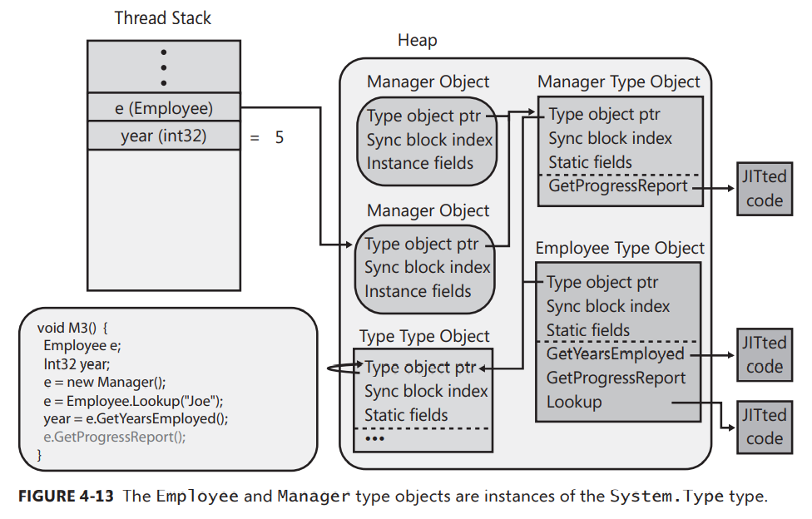Viewport: 812px width, 519px height.
Task: Click the value 5 beside the year slot
Action: (280, 137)
